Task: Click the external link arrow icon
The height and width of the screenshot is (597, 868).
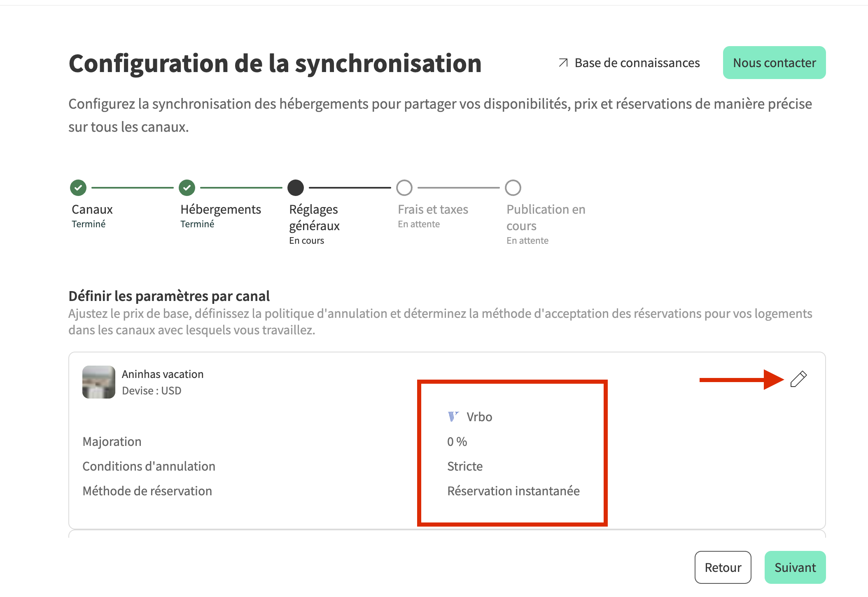Action: [x=563, y=63]
